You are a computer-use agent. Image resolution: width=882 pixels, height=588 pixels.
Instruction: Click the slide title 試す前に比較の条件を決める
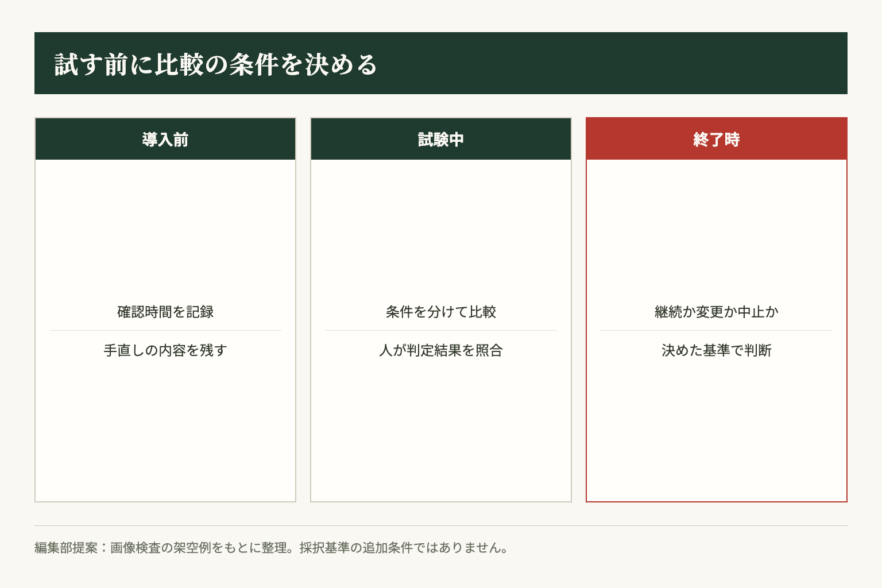pos(216,64)
